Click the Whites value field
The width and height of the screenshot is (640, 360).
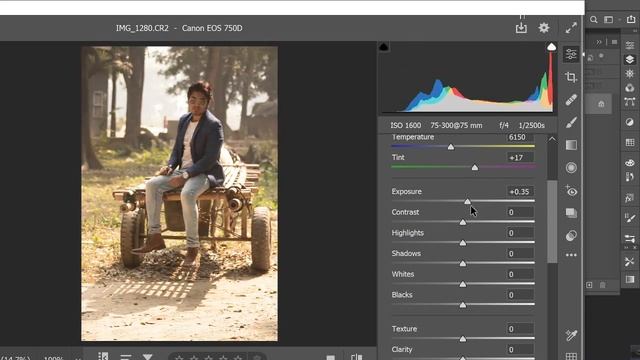coord(520,274)
